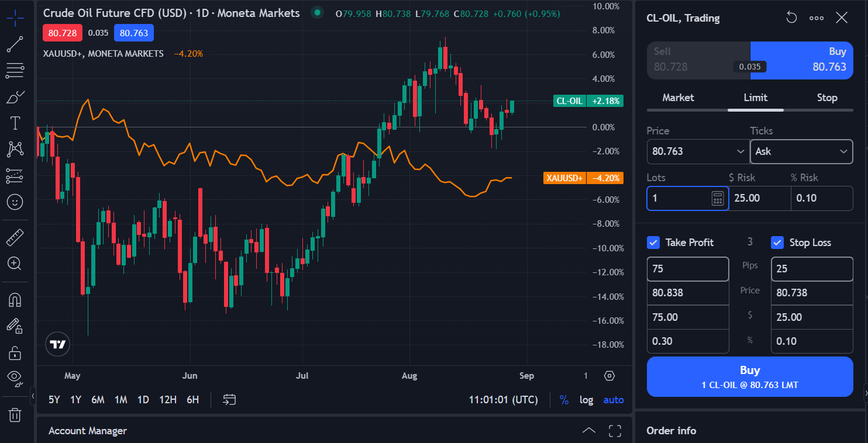Hide all drawings with eye icon
Screen dimensions: 868x443
click(15, 378)
